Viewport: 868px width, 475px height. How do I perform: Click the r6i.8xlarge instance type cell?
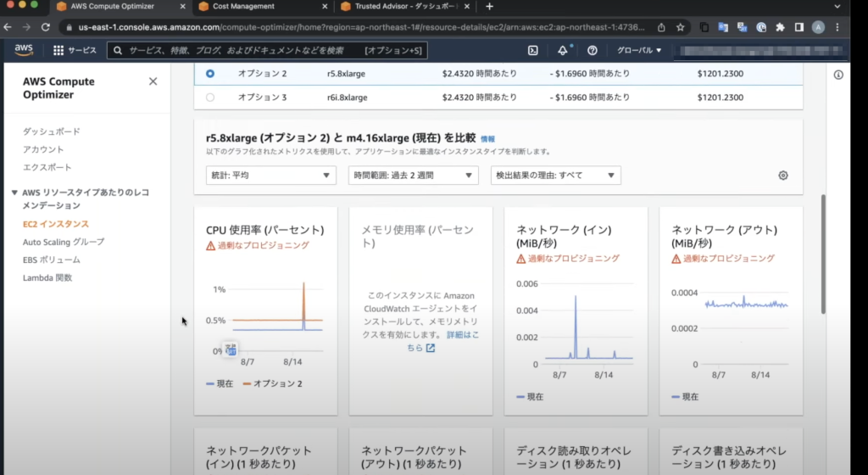[347, 98]
